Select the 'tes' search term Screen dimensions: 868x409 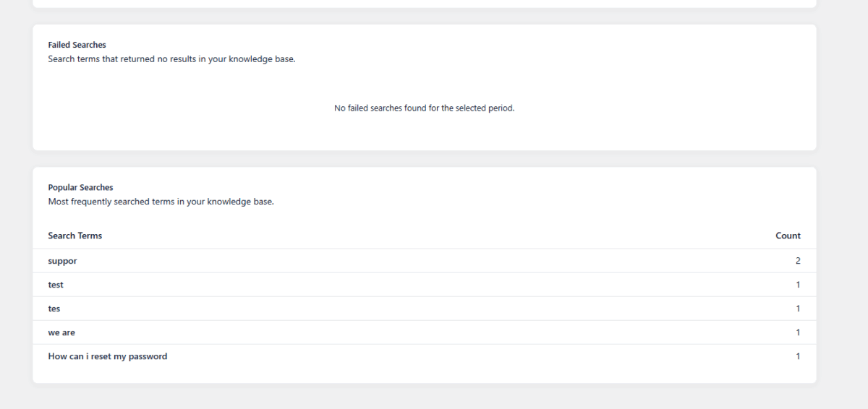(54, 309)
